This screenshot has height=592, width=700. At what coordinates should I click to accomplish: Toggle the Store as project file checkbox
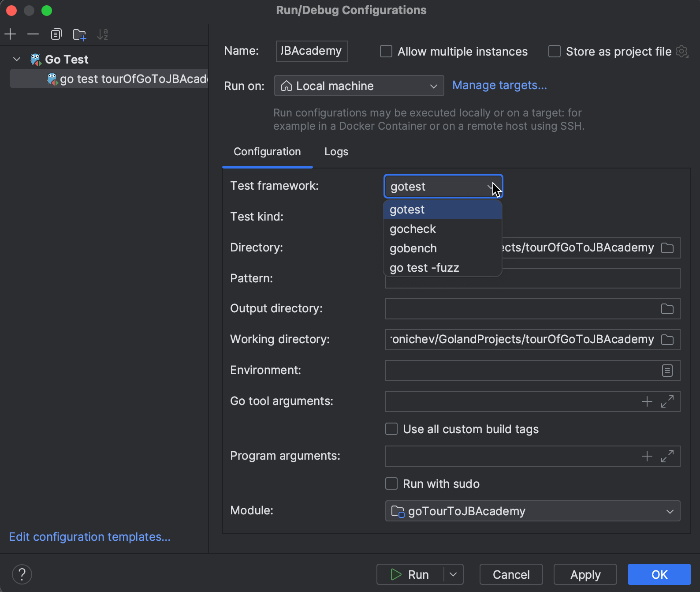(555, 52)
